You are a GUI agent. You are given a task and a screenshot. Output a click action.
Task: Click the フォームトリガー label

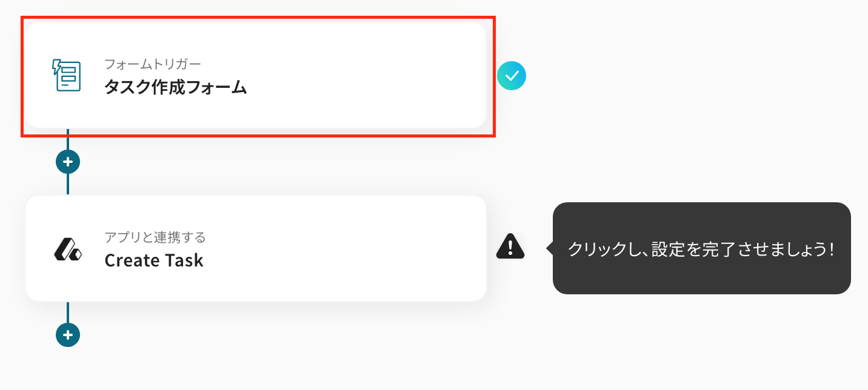(152, 64)
